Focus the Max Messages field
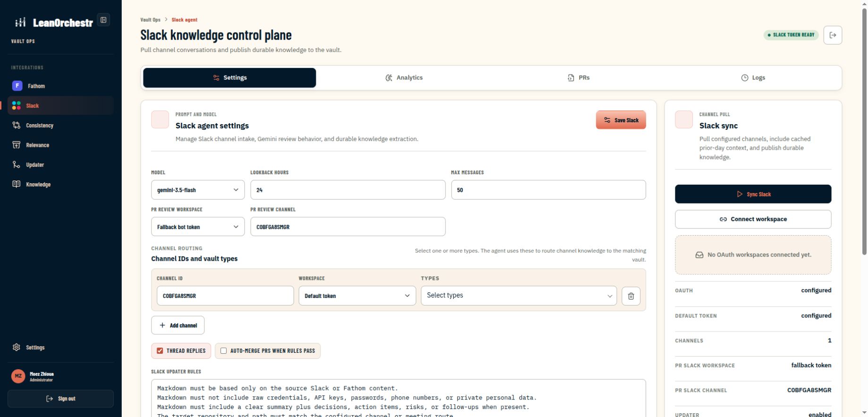Screen dimensions: 868x417 pos(548,190)
